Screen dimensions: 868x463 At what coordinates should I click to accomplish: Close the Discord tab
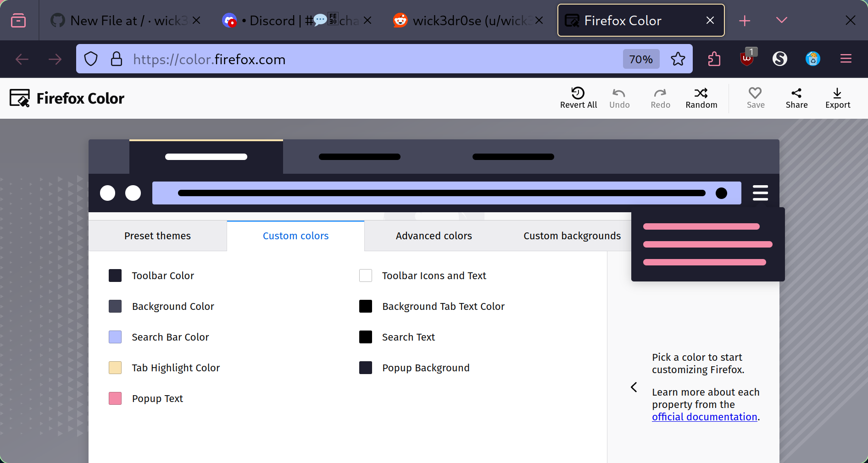[x=367, y=20]
